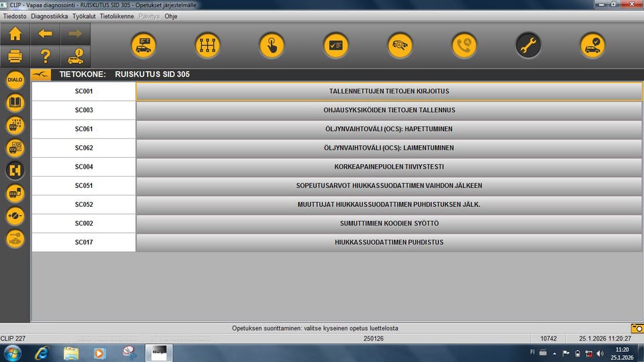
Task: Open the phone with clock icon
Action: pos(464,45)
